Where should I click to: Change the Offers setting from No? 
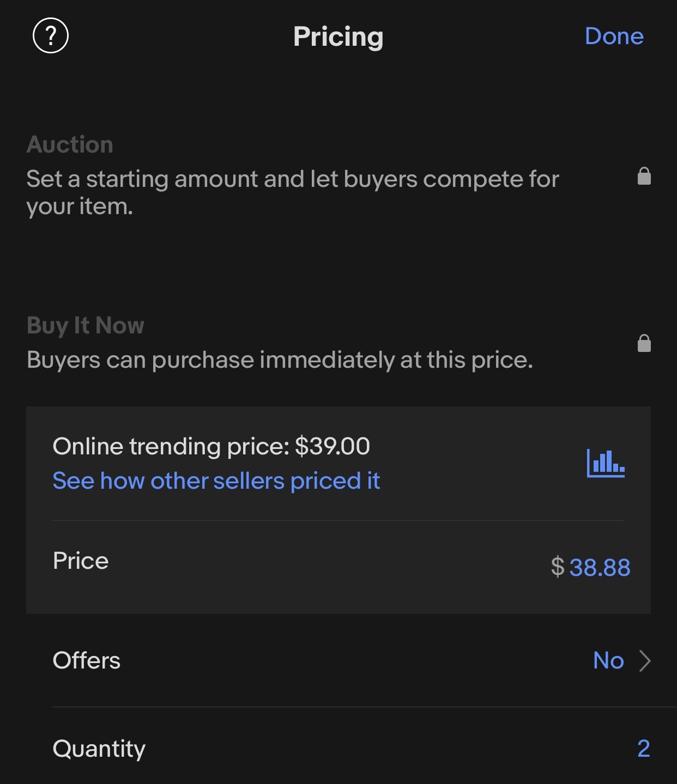tap(608, 660)
